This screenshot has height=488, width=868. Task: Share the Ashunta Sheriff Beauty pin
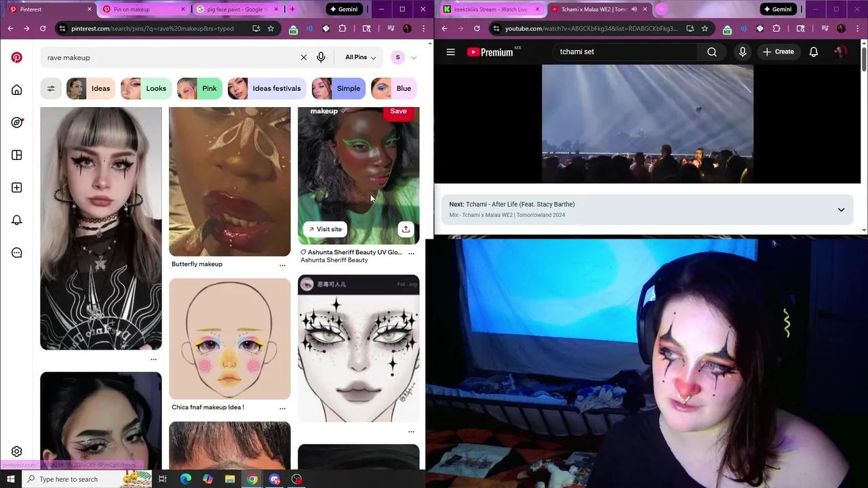(406, 229)
